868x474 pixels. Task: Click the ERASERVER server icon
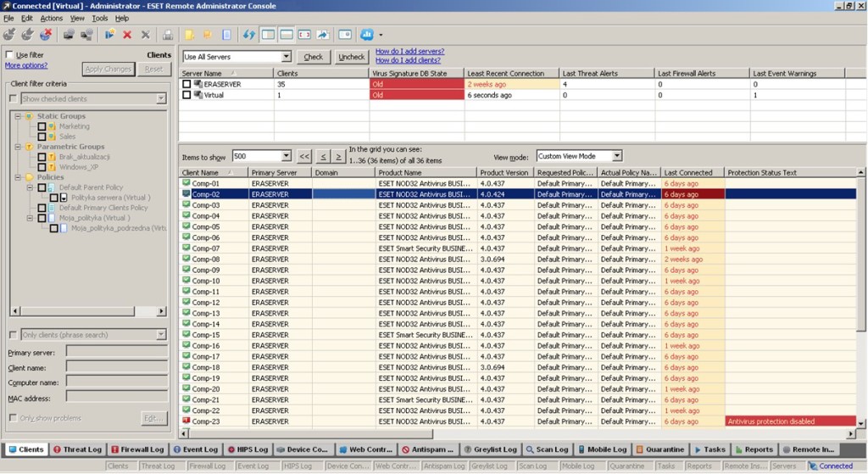pyautogui.click(x=198, y=84)
